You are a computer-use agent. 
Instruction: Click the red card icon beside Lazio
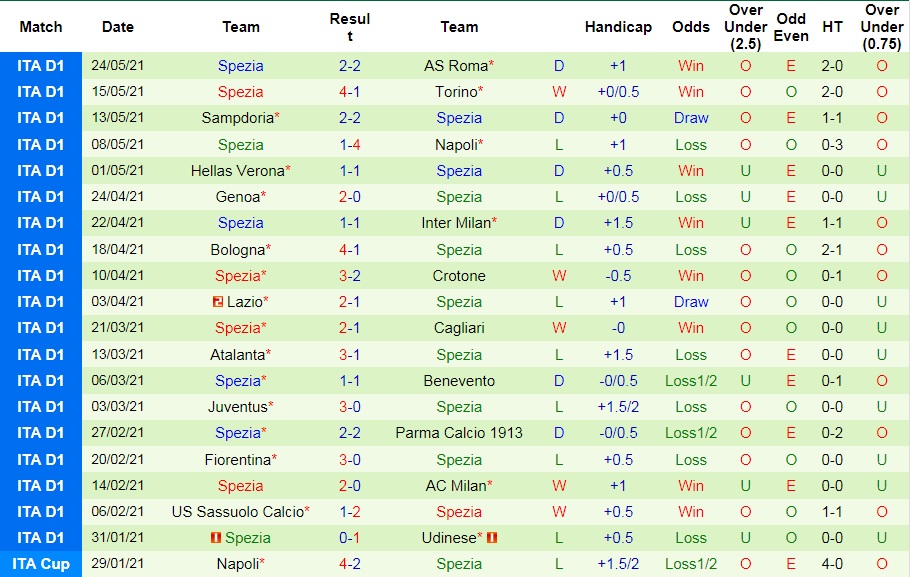(218, 302)
